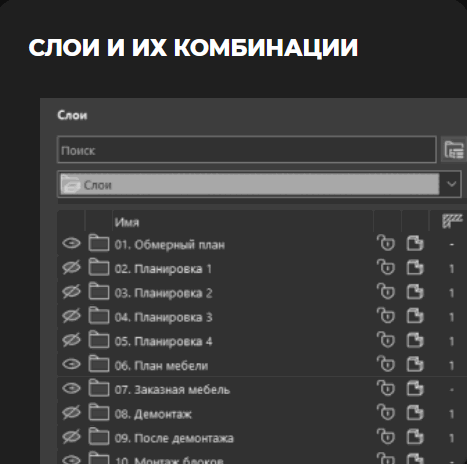Show the 04. Планировка 3 layer

click(x=71, y=316)
